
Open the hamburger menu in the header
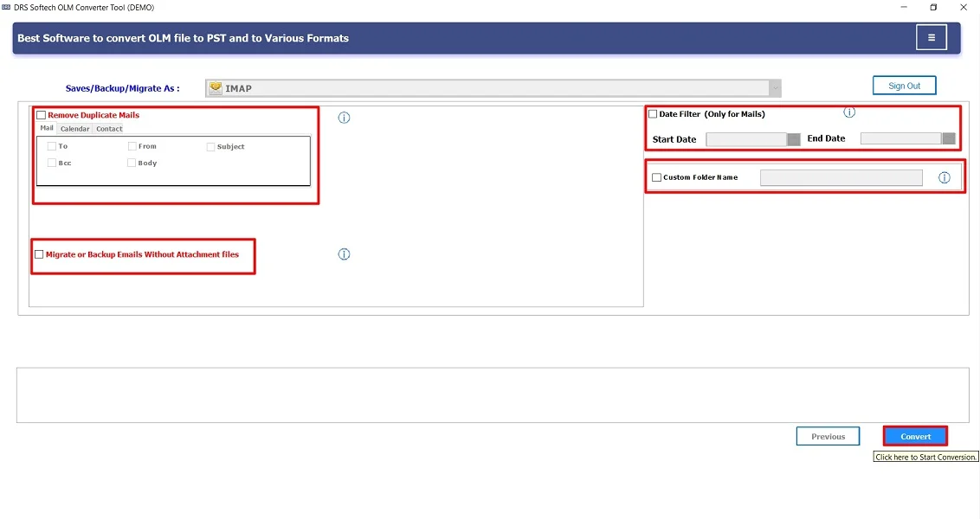pyautogui.click(x=932, y=37)
